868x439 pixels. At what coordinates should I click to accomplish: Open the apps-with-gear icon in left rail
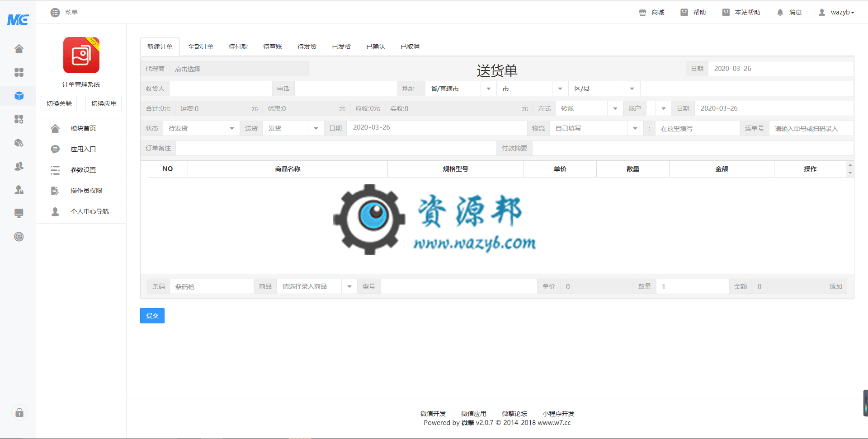tap(19, 119)
